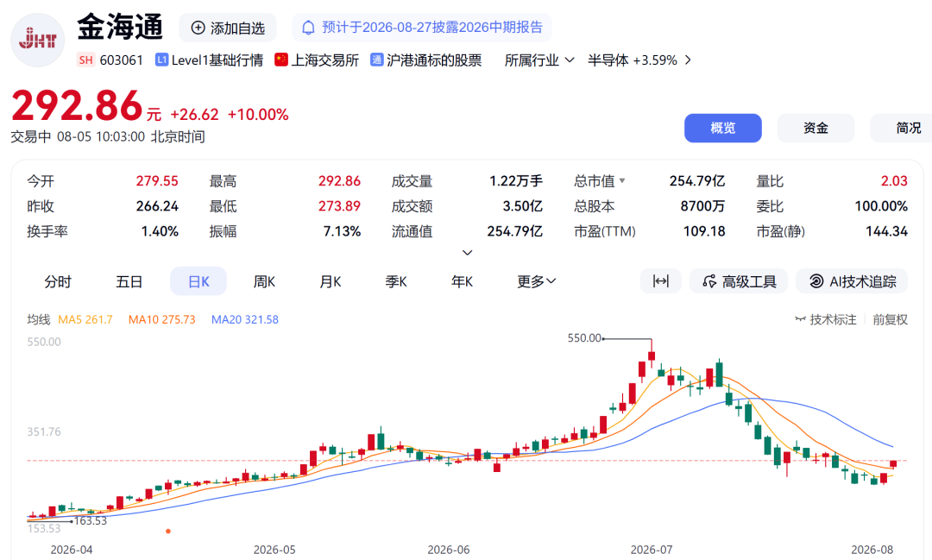The image size is (932, 560).
Task: Expand more quote details chevron
Action: pos(467,253)
